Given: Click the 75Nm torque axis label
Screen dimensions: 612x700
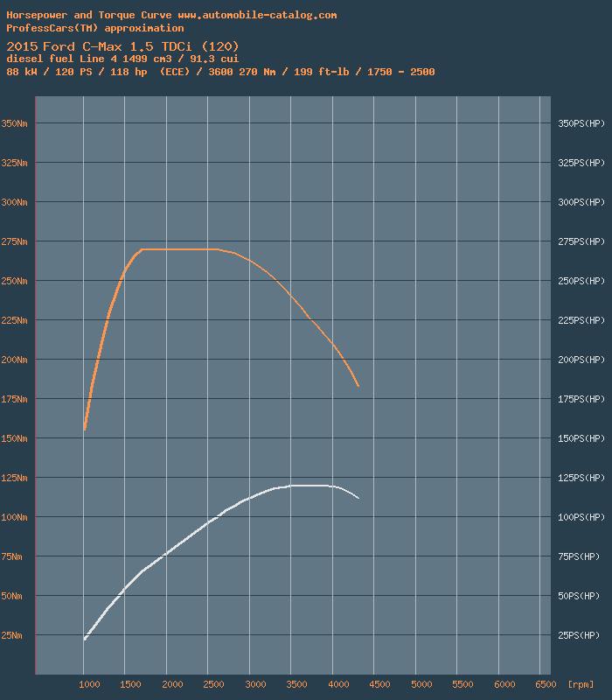Looking at the screenshot, I should pos(11,556).
